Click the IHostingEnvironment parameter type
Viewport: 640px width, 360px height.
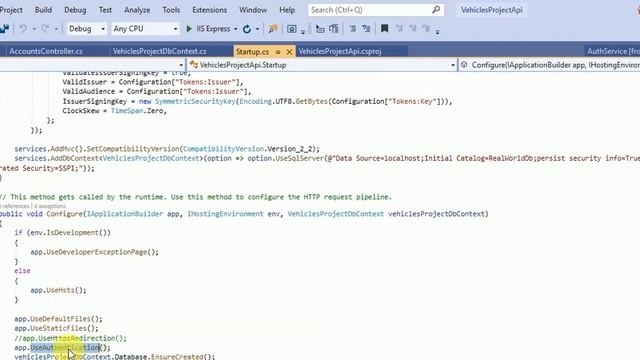[x=225, y=214]
